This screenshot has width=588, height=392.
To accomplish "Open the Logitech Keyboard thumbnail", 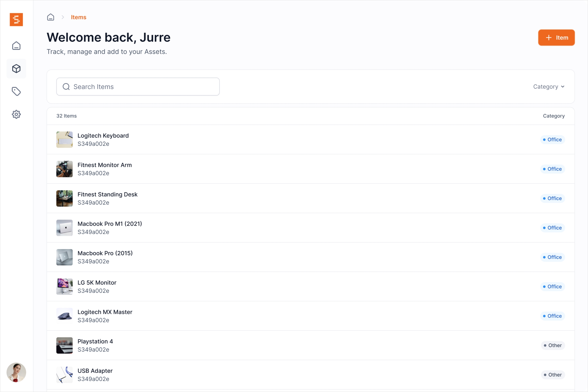I will click(x=64, y=140).
